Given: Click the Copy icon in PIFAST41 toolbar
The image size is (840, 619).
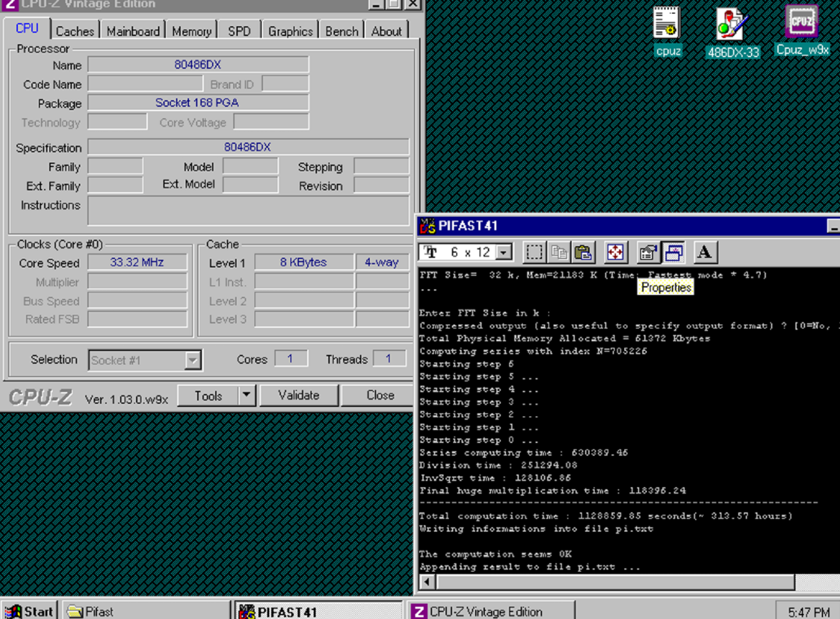Looking at the screenshot, I should 559,253.
